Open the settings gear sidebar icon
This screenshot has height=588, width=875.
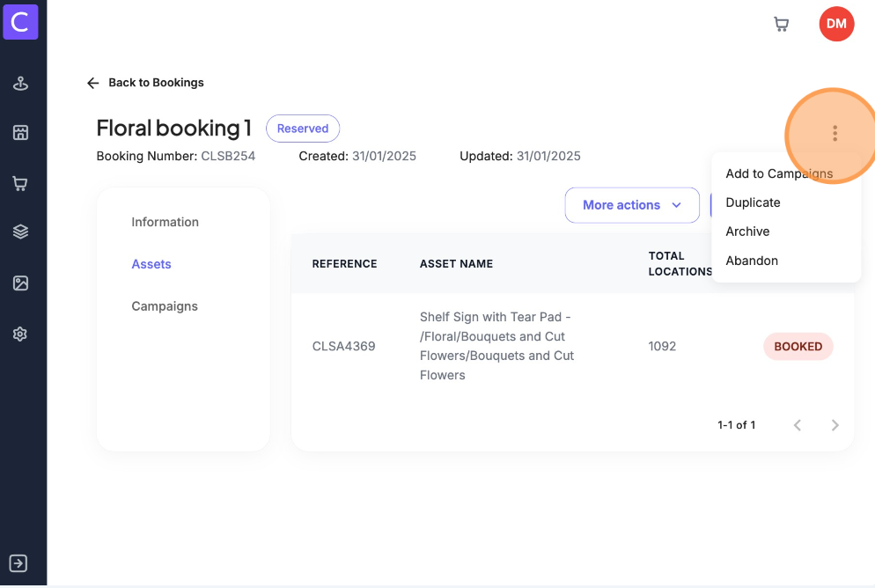click(x=20, y=334)
